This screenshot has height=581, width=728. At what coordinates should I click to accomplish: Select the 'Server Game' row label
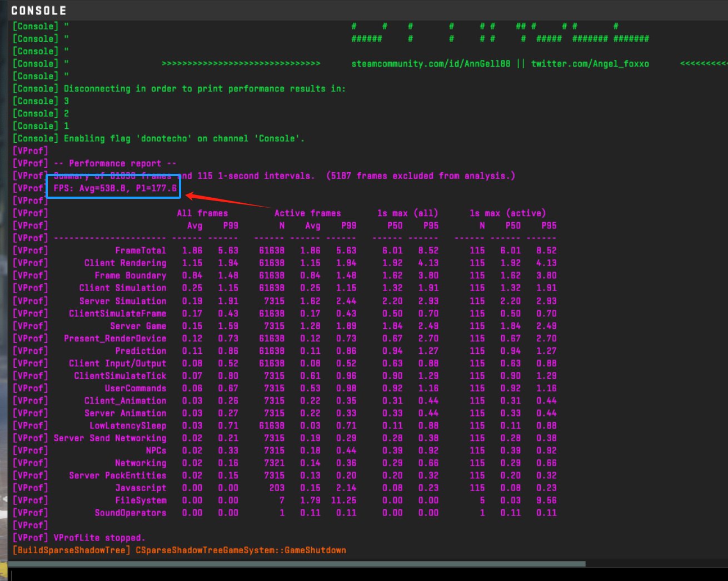[138, 326]
